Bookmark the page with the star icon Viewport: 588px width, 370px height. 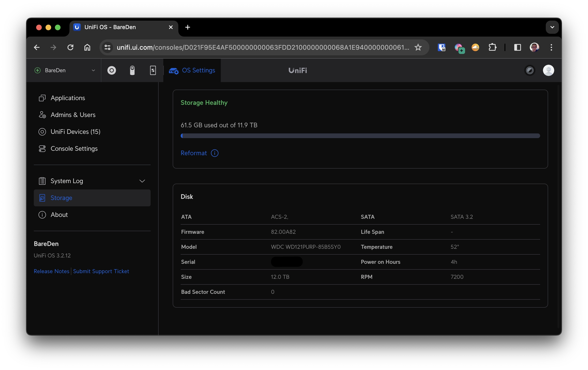[418, 47]
